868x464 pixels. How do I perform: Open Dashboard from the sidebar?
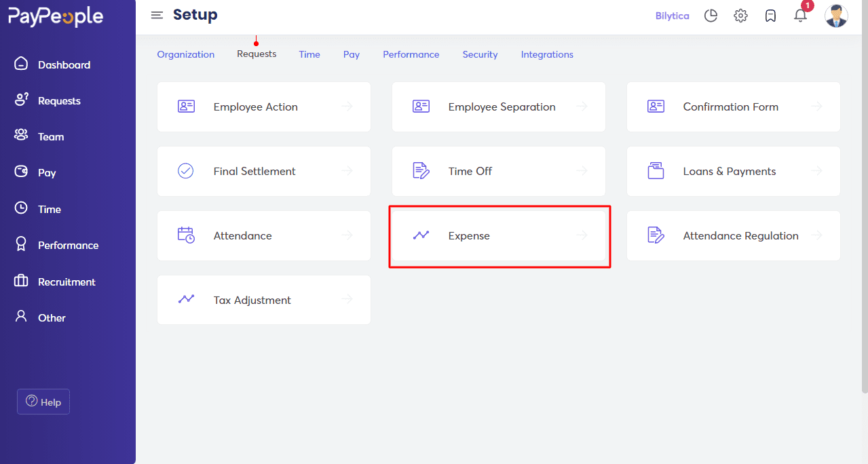[64, 64]
